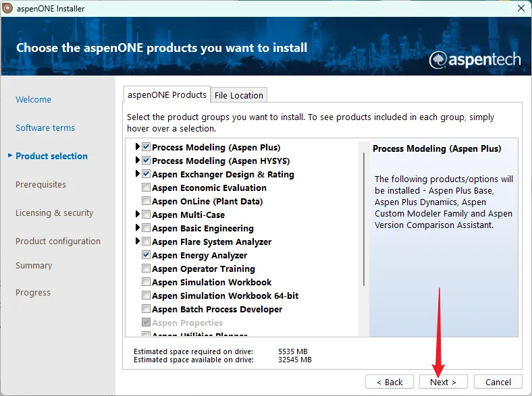Tick Aspen Basic Engineering checkbox

[x=146, y=228]
